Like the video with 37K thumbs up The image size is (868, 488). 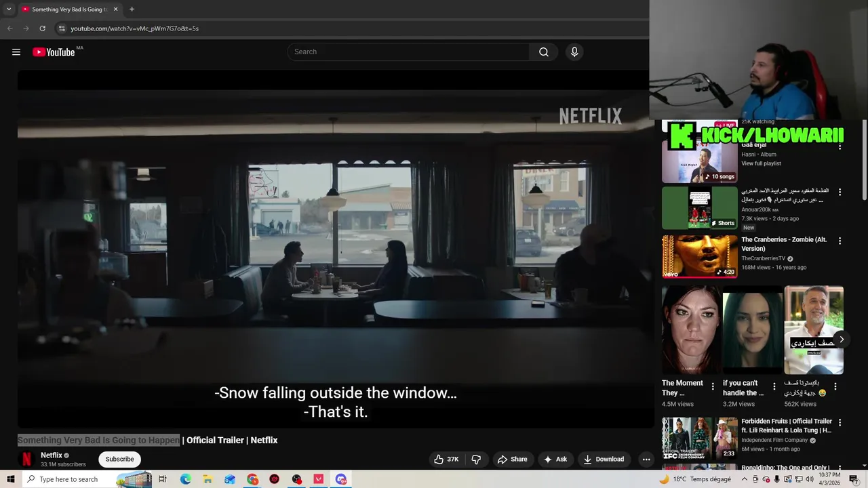coord(448,460)
